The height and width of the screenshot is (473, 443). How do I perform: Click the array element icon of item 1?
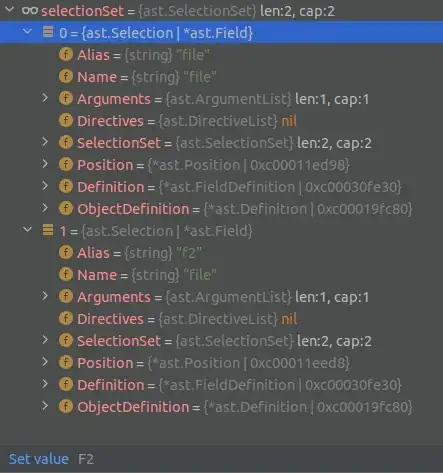tap(48, 230)
